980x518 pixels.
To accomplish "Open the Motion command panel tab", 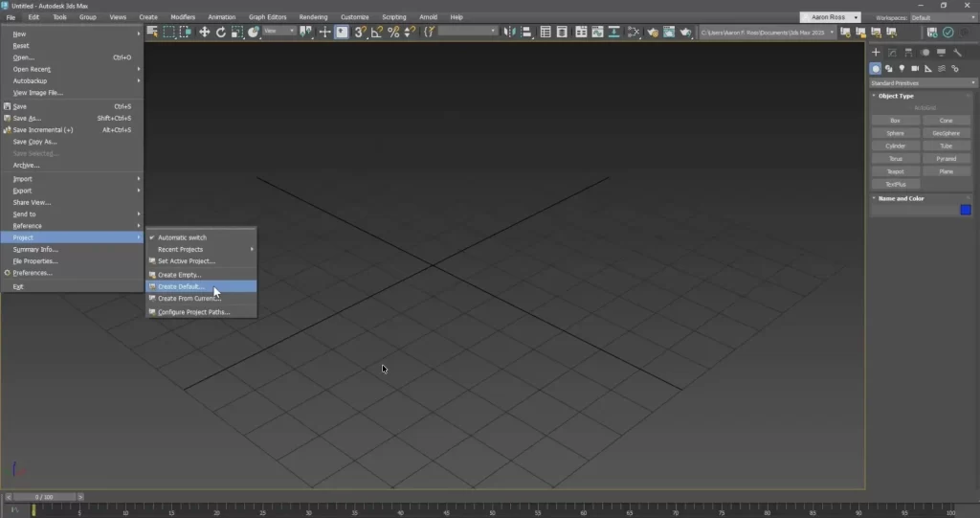I will click(x=925, y=53).
